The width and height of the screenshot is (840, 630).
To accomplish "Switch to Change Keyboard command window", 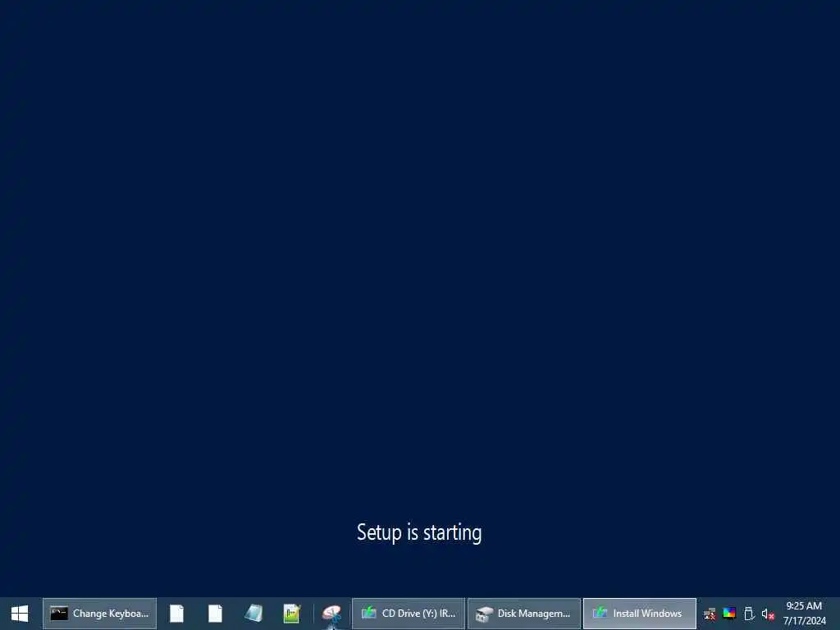I will pos(99,614).
